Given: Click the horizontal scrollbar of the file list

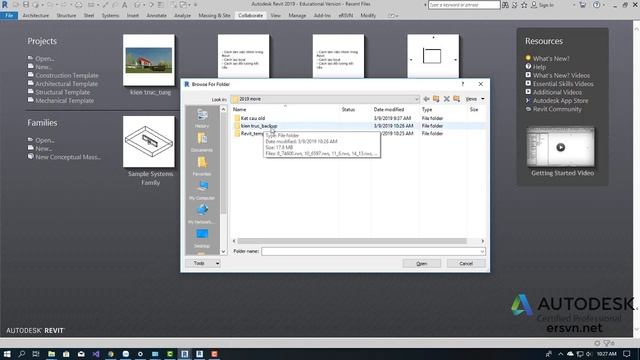Looking at the screenshot, I should (352, 241).
